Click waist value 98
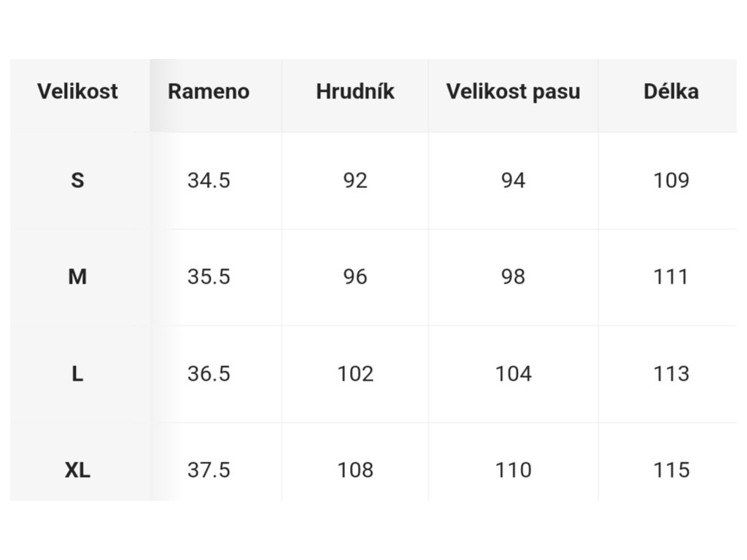 pyautogui.click(x=513, y=276)
